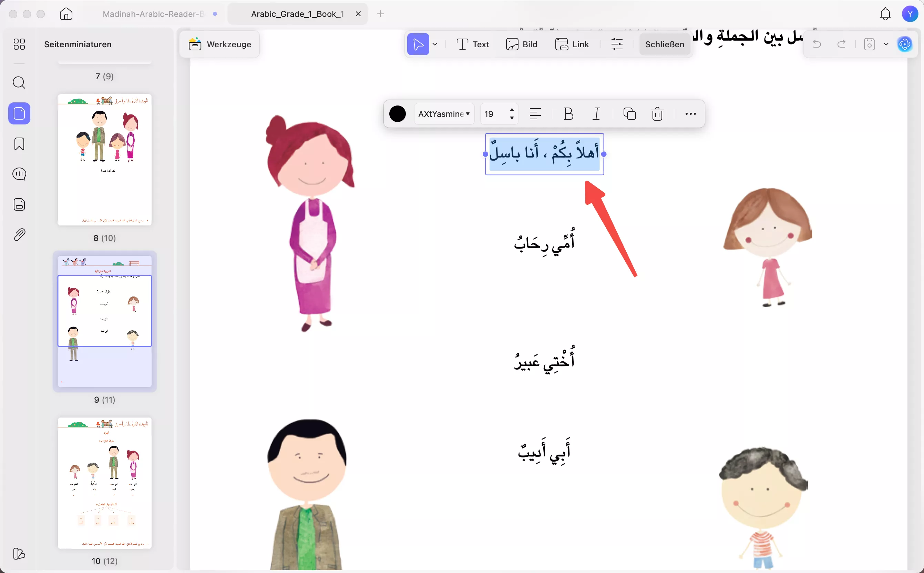Open the save options dropdown arrow

886,44
